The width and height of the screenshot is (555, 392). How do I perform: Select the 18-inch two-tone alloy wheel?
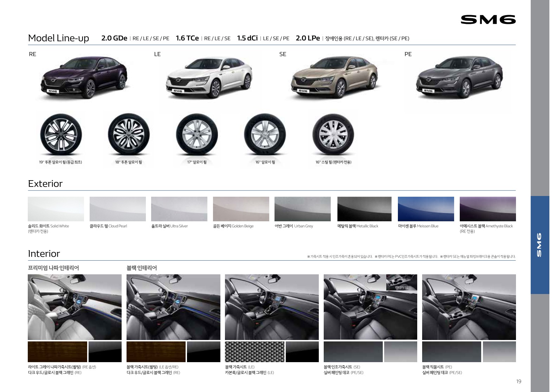[x=129, y=134]
